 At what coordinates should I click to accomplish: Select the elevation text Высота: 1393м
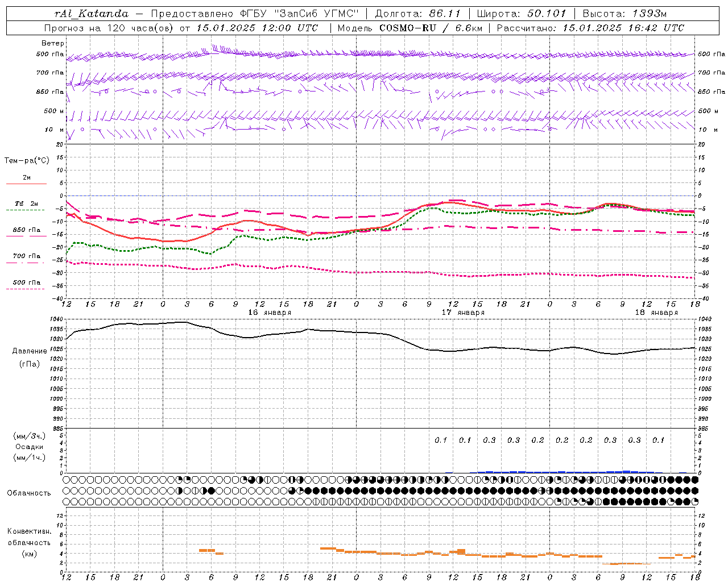(x=625, y=14)
